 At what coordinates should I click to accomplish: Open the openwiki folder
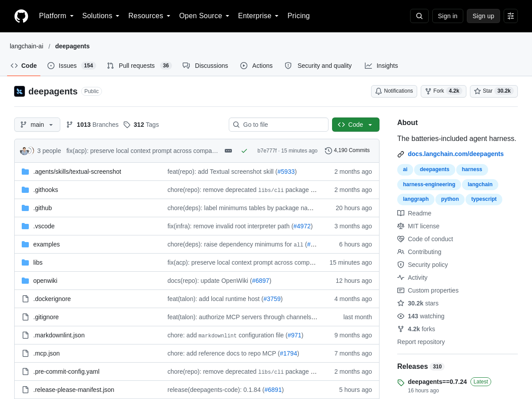[45, 281]
